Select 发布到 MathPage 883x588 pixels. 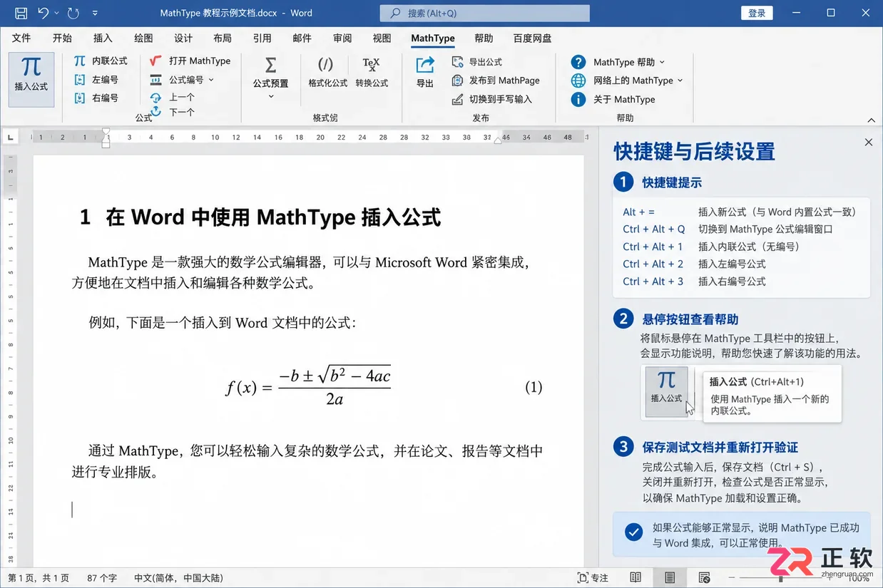coord(496,81)
